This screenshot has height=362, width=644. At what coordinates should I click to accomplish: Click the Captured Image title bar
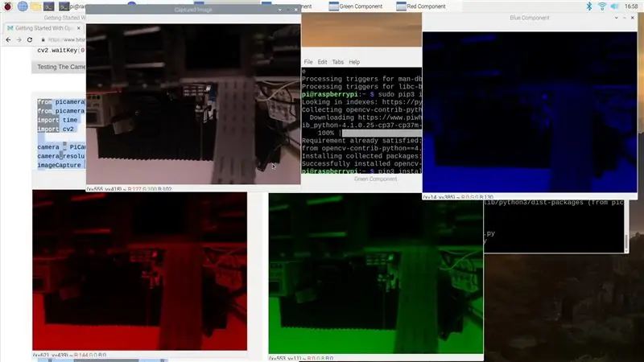pyautogui.click(x=193, y=10)
